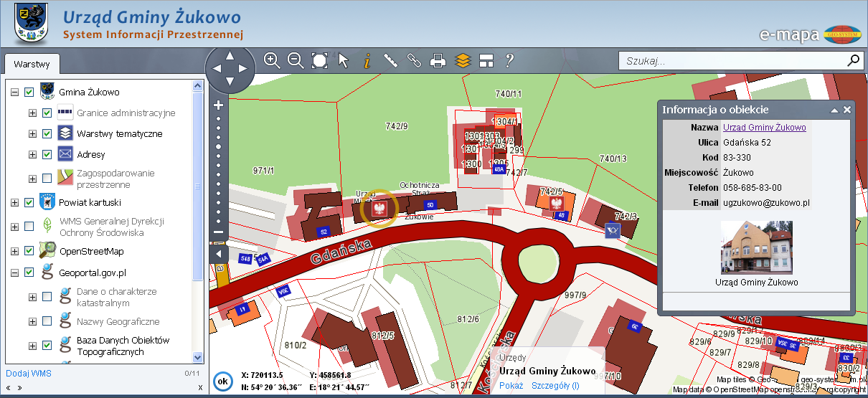Viewport: 868px width, 398px height.
Task: Toggle the panel layout icon
Action: pos(486,60)
